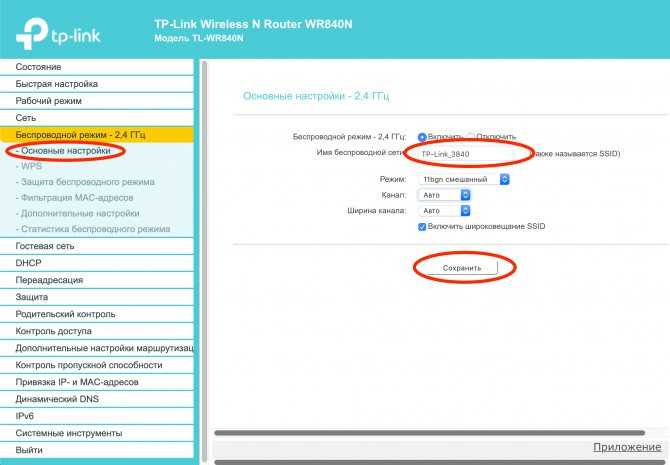Image resolution: width=670 pixels, height=465 pixels.
Task: Select Рабочий режим menu item
Action: (x=97, y=101)
